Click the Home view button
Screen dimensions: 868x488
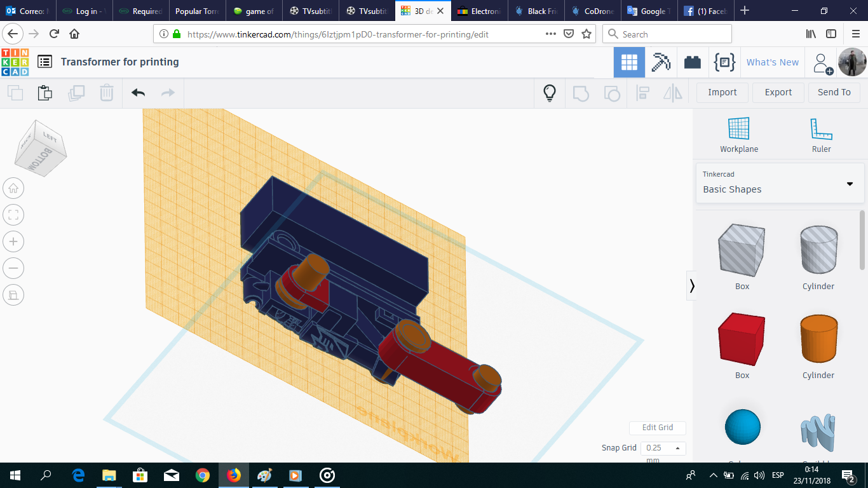click(x=13, y=188)
